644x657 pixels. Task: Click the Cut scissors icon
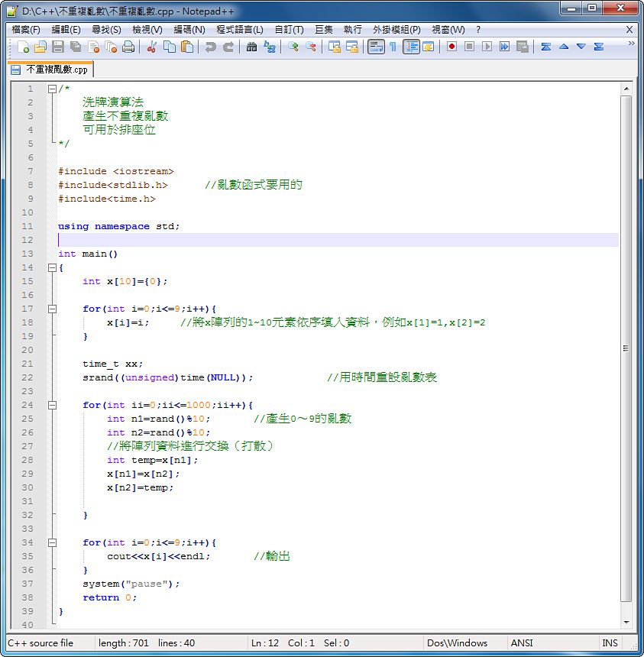pyautogui.click(x=152, y=47)
